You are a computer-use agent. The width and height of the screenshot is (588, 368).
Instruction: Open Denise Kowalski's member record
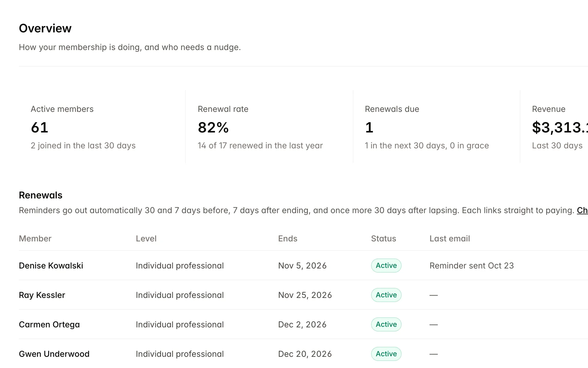51,266
